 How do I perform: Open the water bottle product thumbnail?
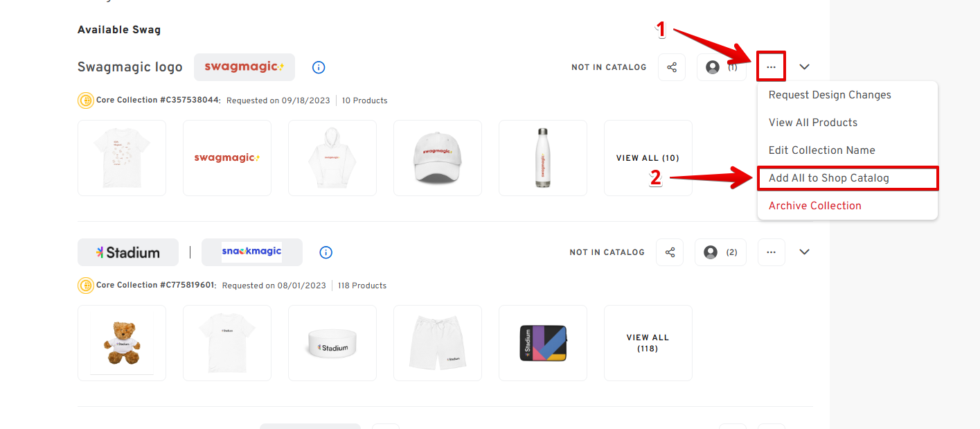coord(543,158)
